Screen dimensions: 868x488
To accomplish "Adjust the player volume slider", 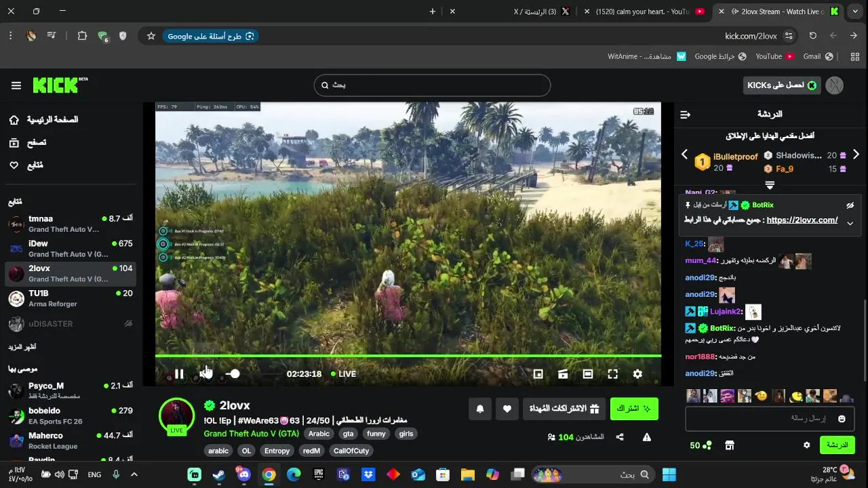I will 233,374.
